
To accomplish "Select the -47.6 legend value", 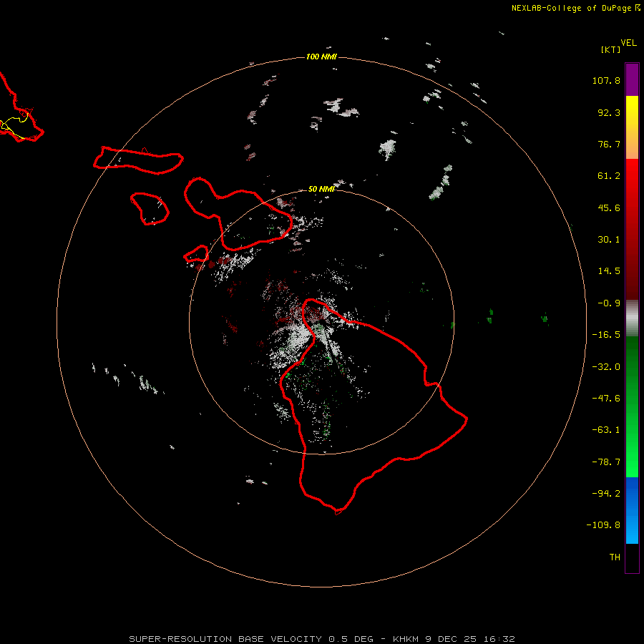I will (x=606, y=399).
